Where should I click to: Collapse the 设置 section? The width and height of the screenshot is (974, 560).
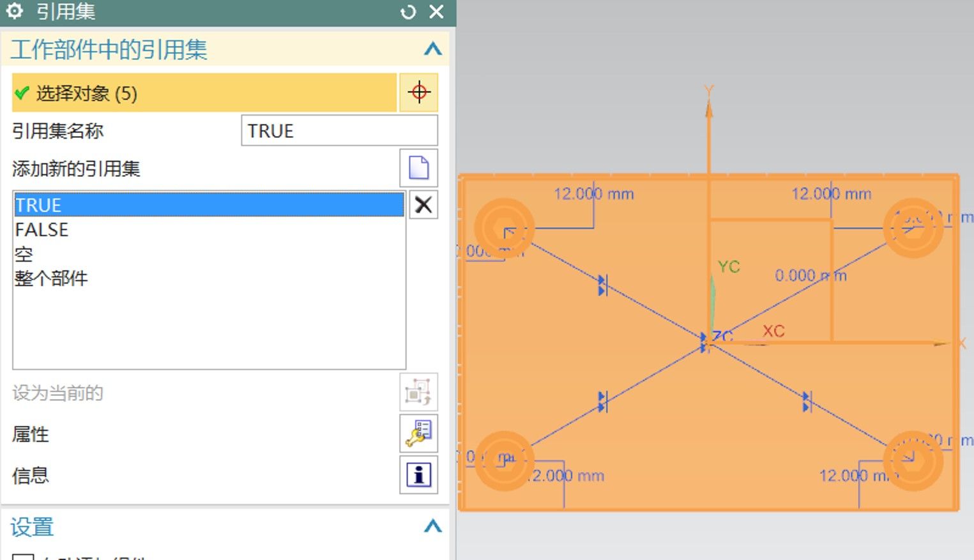[x=432, y=526]
